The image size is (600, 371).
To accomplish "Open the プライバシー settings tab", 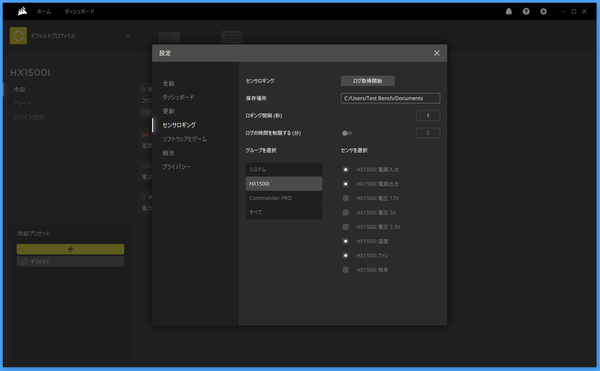I will pos(176,166).
